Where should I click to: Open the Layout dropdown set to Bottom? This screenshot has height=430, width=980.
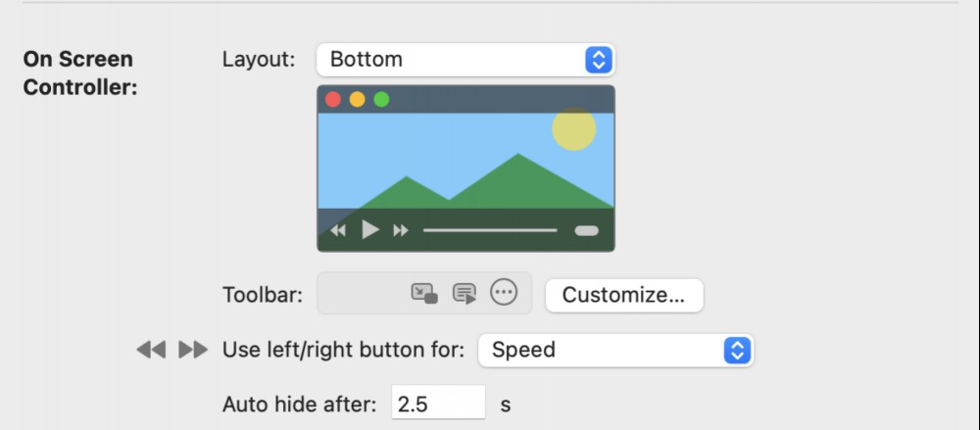pos(465,60)
